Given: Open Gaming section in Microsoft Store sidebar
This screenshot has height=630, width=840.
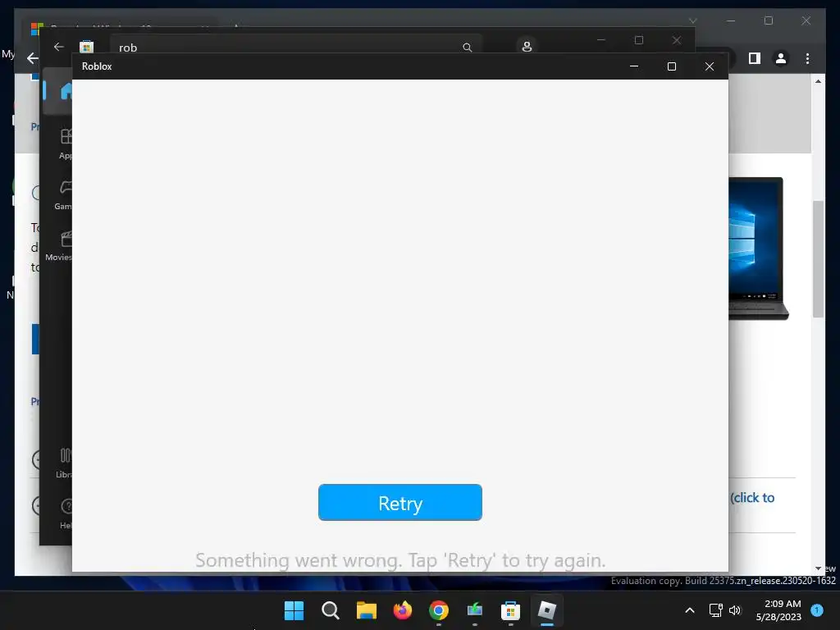Looking at the screenshot, I should pyautogui.click(x=64, y=195).
